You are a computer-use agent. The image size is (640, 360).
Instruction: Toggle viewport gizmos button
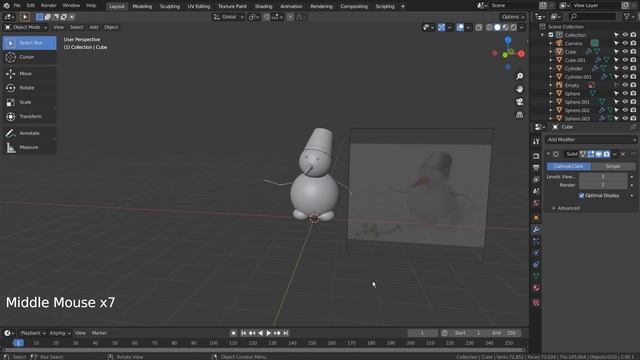(x=441, y=27)
